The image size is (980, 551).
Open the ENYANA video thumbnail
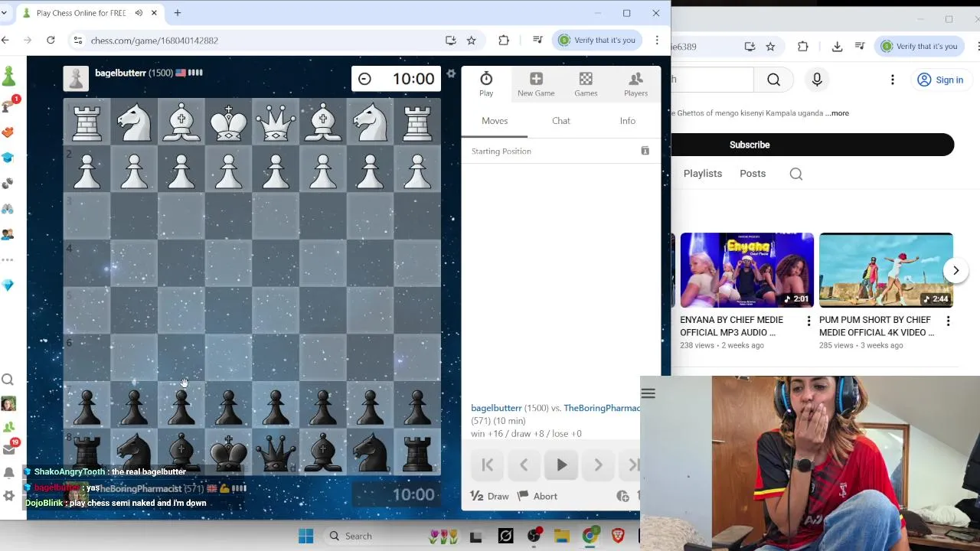[x=746, y=270]
